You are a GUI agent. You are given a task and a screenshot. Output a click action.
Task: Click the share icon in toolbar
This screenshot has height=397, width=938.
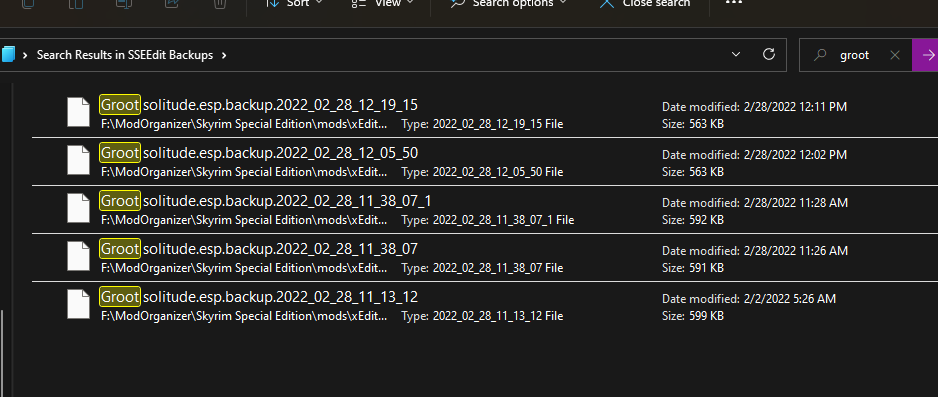(x=172, y=4)
